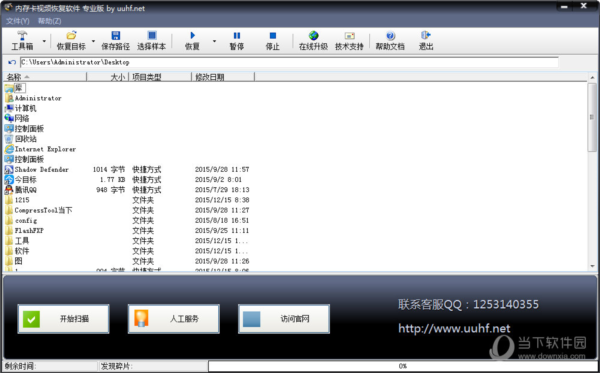Open the 帮助文档 help document
Screen dimensions: 600x373
coord(390,41)
